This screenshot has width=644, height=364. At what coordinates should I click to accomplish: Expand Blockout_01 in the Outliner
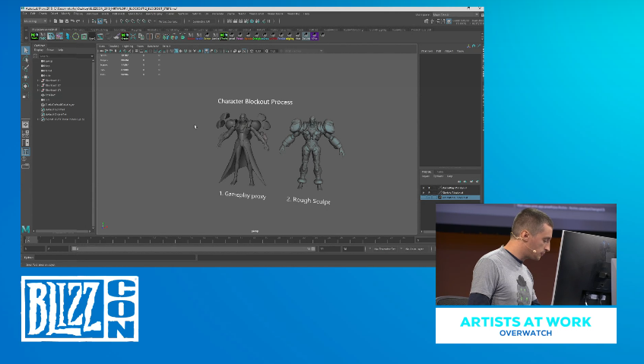[x=38, y=81]
